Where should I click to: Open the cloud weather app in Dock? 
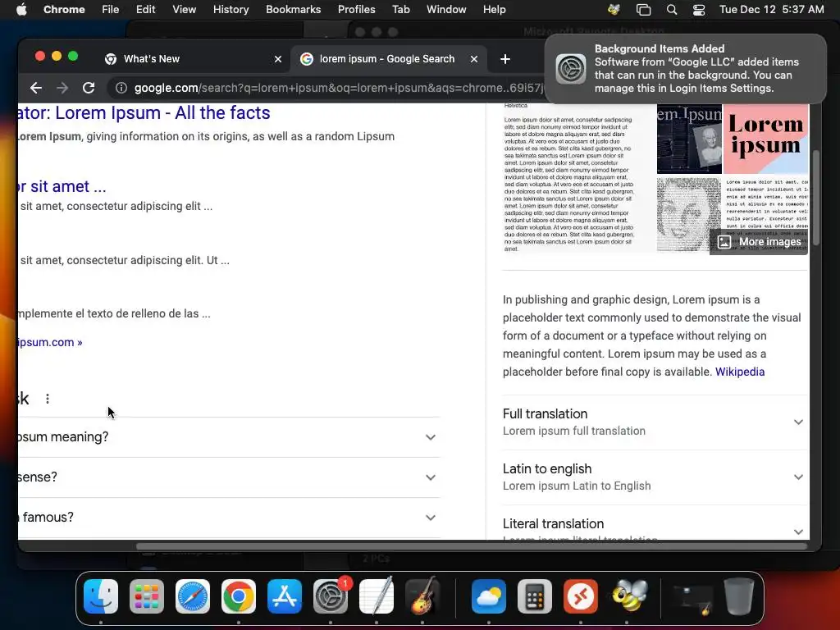[489, 596]
